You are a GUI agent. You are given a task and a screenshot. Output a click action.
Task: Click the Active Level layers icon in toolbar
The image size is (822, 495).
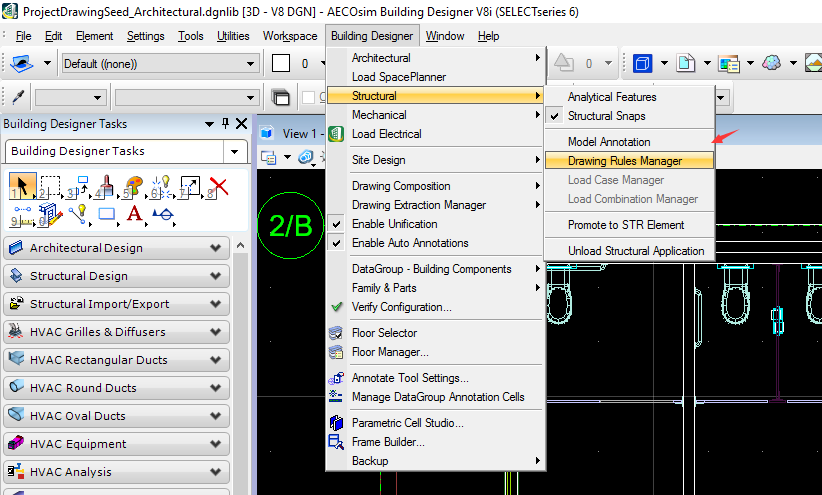21,63
